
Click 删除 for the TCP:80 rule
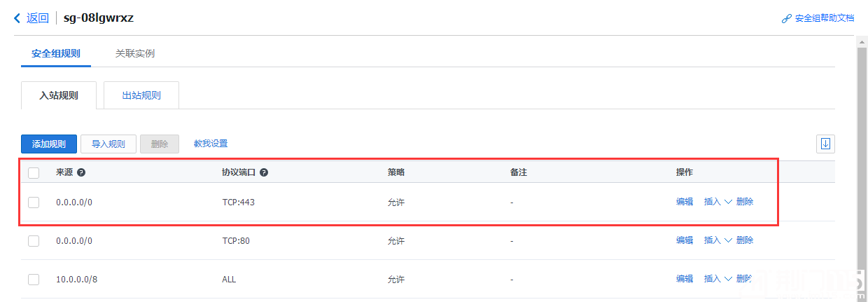point(745,240)
